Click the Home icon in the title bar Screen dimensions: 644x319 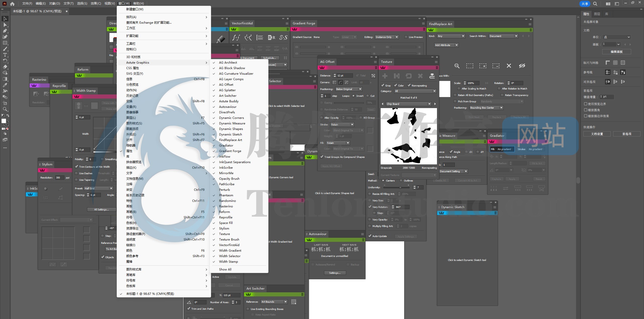[12, 4]
